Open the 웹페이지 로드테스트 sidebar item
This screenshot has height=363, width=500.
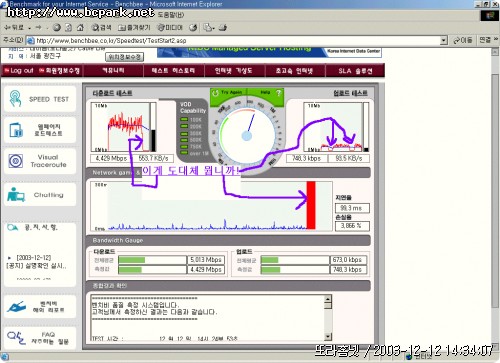click(40, 130)
